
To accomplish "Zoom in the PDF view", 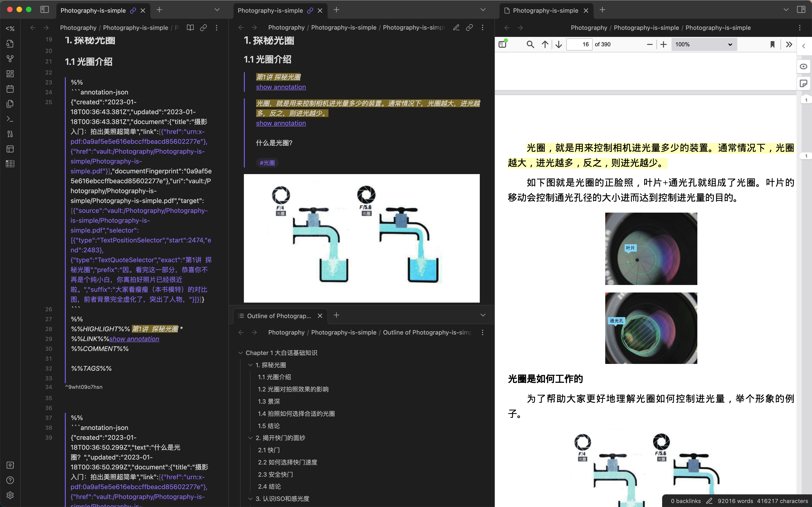I will (664, 44).
